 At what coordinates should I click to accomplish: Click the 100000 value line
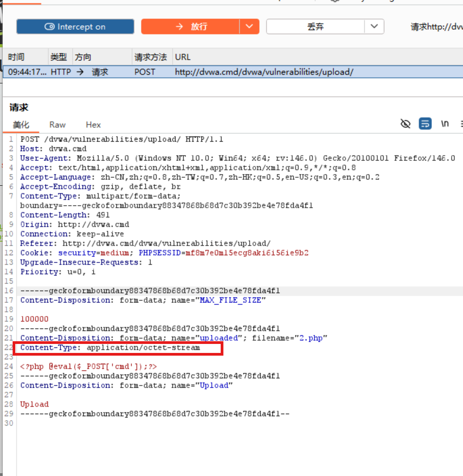(x=34, y=319)
